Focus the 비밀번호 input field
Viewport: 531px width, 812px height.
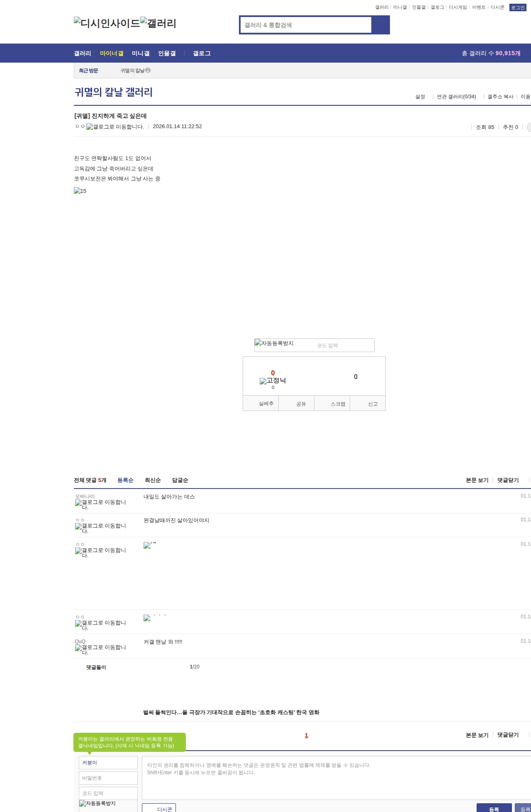coord(108,778)
